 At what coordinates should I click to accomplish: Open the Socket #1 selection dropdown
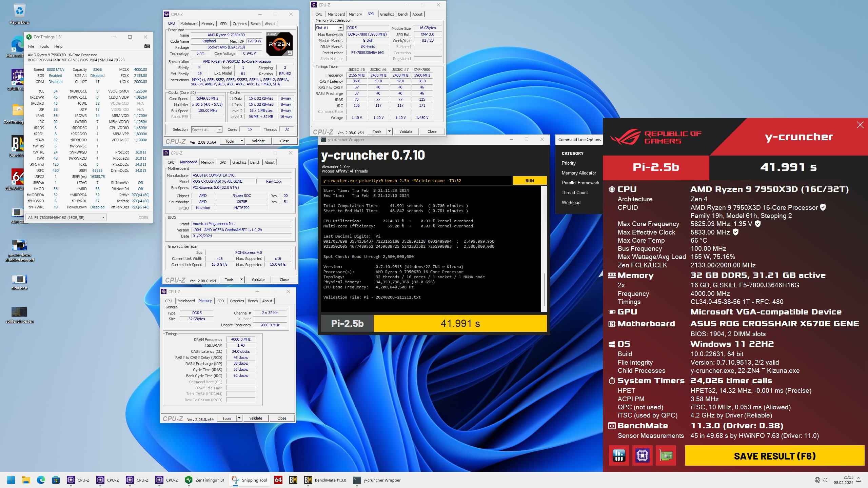click(x=219, y=129)
